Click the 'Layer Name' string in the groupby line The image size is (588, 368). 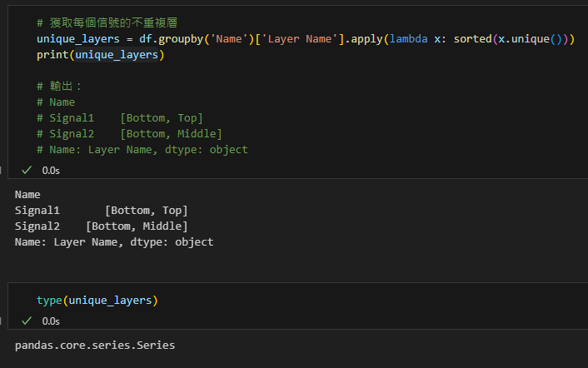[300, 39]
